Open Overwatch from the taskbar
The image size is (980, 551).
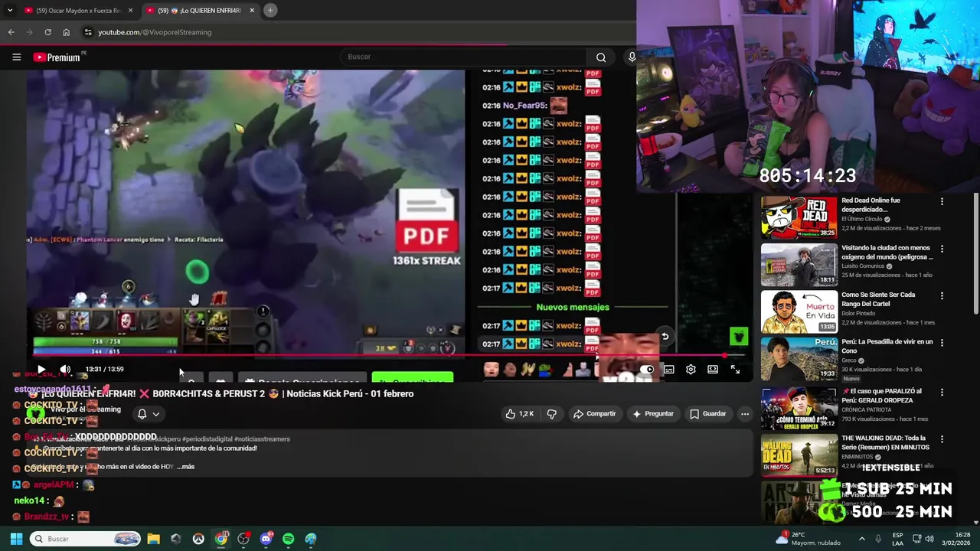pos(198,539)
